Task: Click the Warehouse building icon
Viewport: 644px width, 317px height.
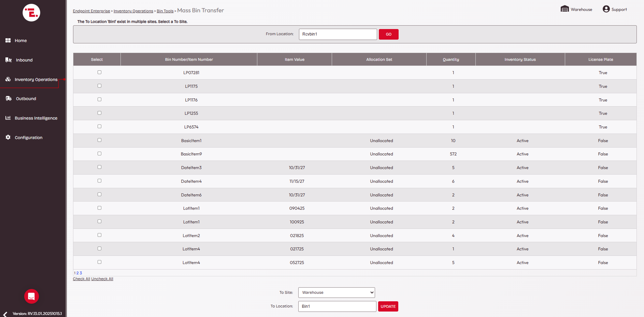Action: 564,9
